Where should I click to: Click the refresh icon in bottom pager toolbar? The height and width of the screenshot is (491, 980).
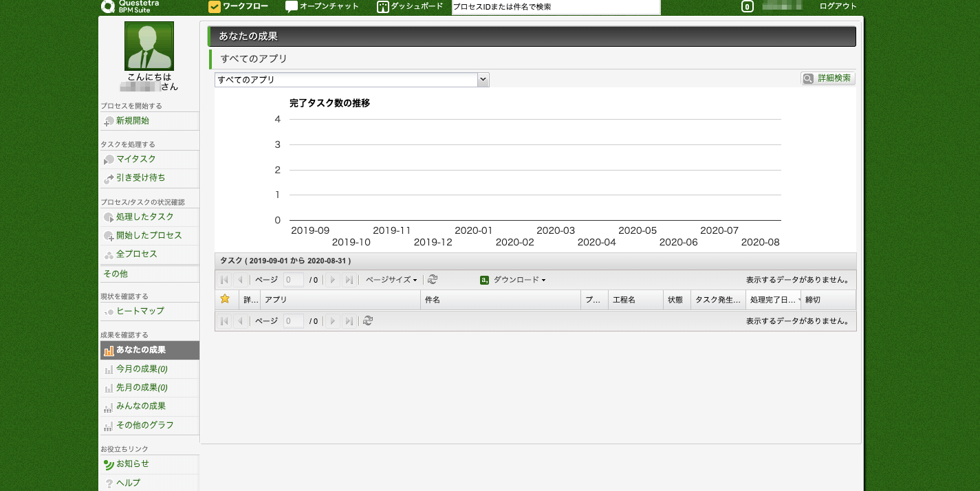[368, 321]
